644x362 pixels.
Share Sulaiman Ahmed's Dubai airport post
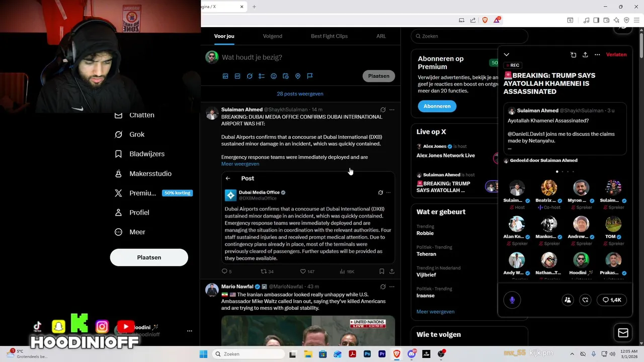coord(392,271)
